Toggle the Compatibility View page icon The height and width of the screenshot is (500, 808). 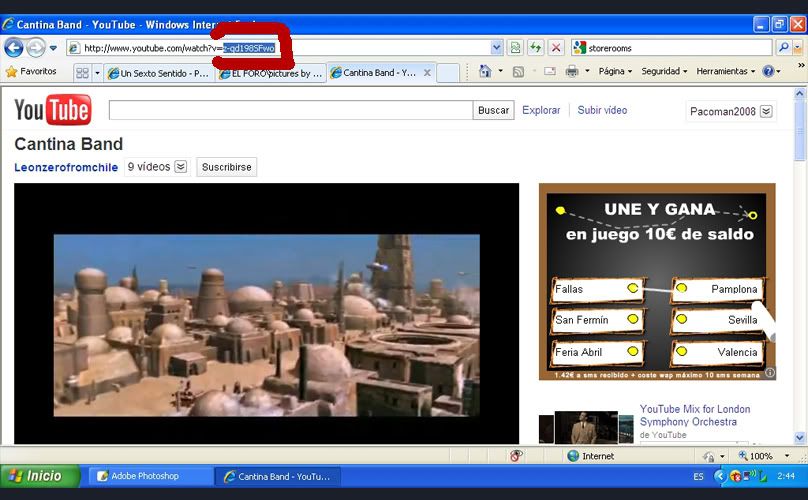pyautogui.click(x=515, y=48)
